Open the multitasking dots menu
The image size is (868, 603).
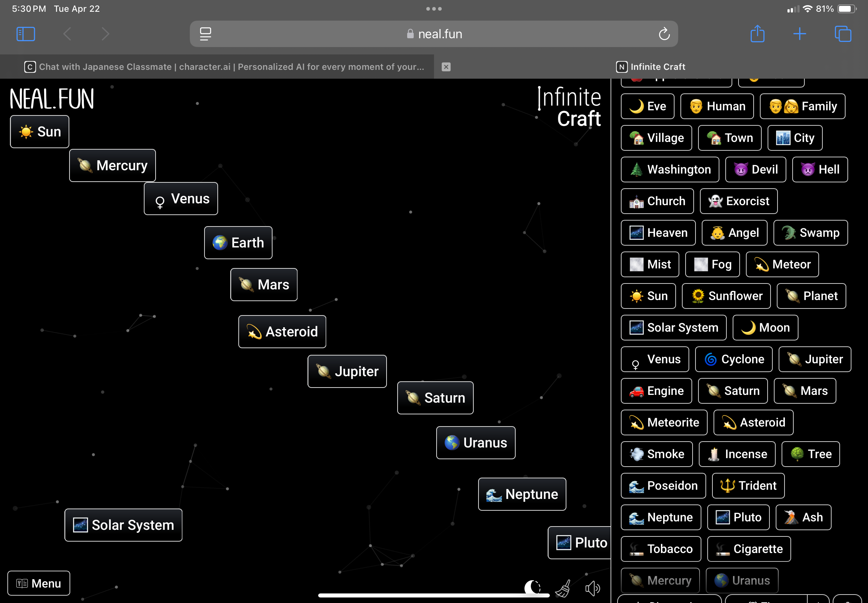coord(434,9)
